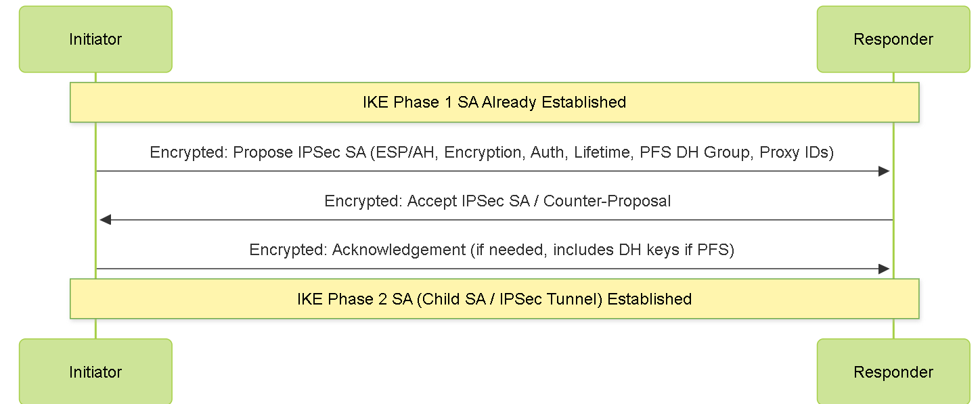Screen dimensions: 980x404
Task: Click the Encrypted: Acknowledgement message label
Action: [x=492, y=250]
